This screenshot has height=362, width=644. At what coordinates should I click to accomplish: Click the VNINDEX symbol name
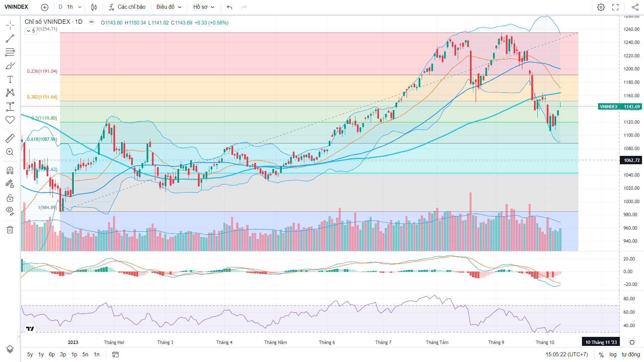pos(16,7)
